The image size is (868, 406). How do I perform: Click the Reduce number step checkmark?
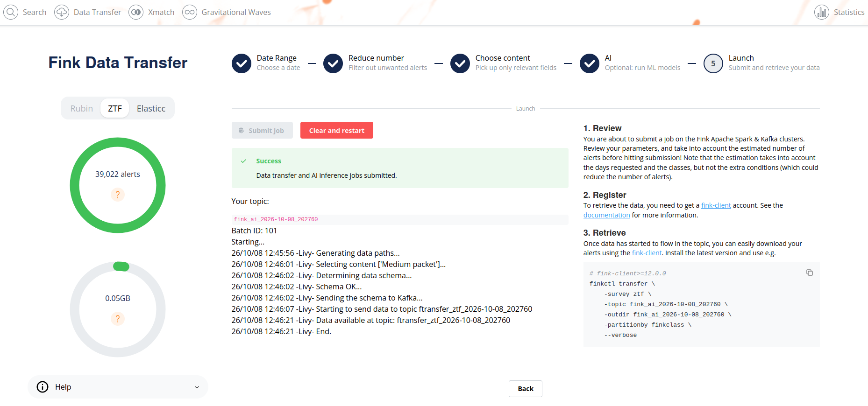[333, 63]
